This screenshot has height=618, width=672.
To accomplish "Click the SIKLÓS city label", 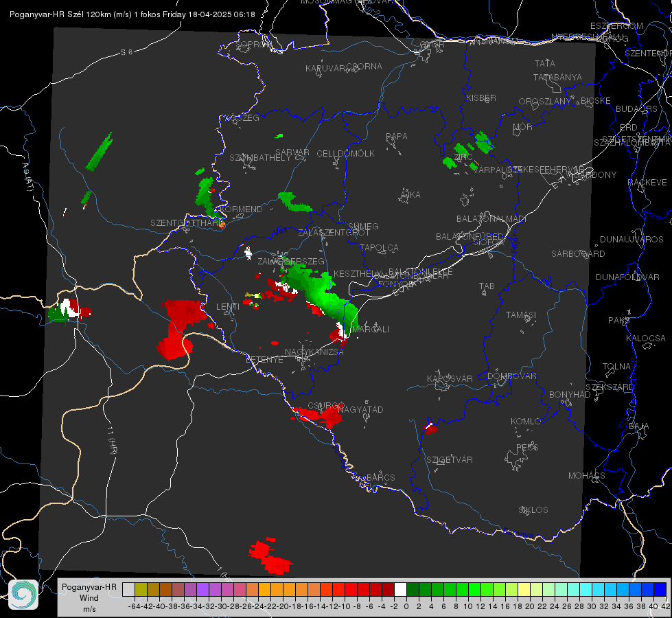I will 533,510.
